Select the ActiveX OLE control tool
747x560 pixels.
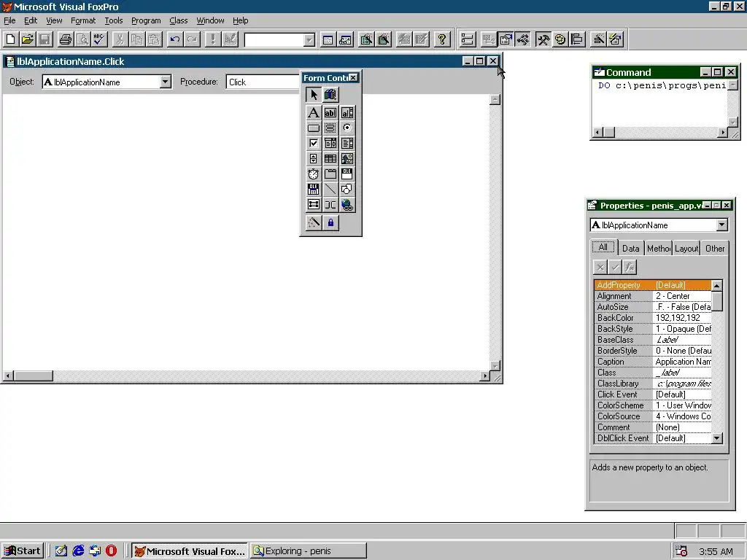click(347, 174)
